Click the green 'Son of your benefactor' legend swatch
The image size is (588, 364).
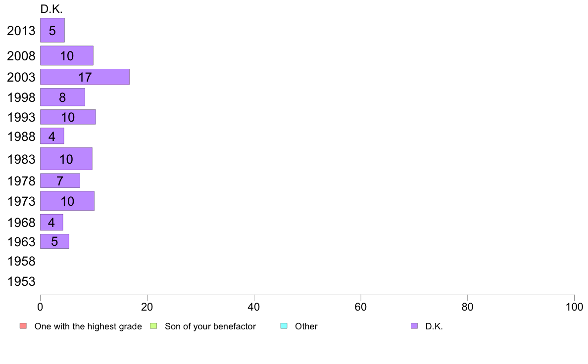(x=153, y=326)
